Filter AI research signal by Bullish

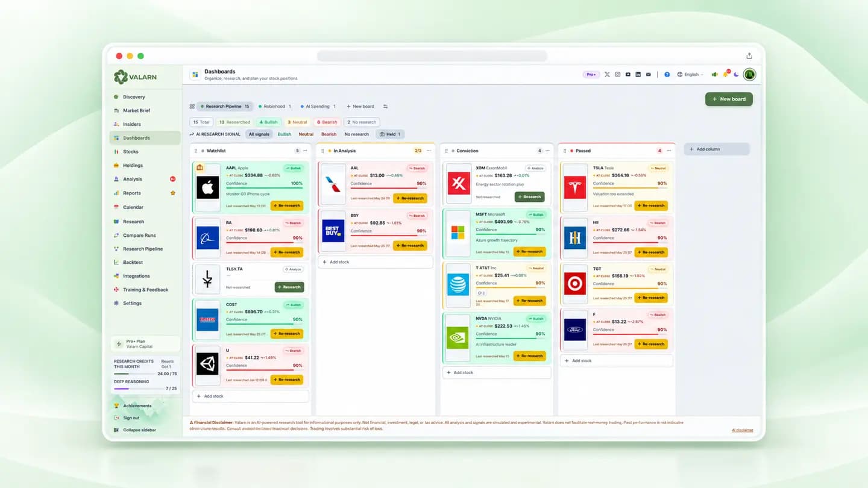tap(285, 134)
